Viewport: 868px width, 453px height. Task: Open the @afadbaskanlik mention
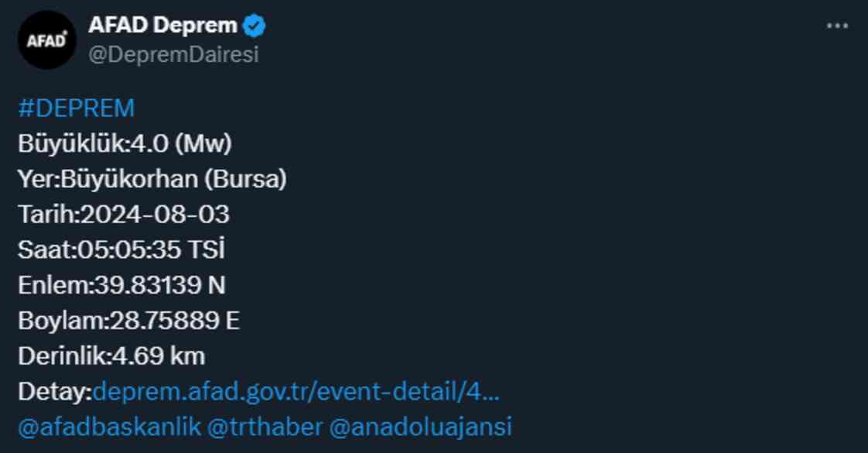109,427
